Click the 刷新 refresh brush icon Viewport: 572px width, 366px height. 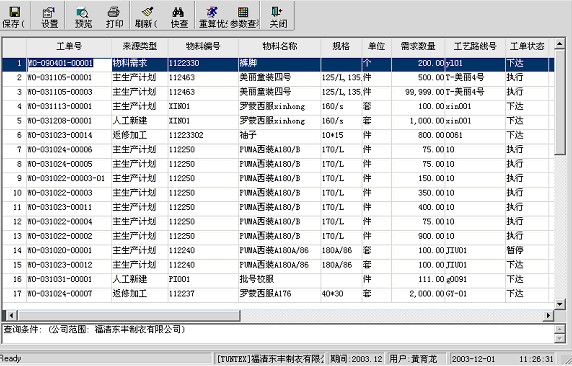tap(147, 12)
